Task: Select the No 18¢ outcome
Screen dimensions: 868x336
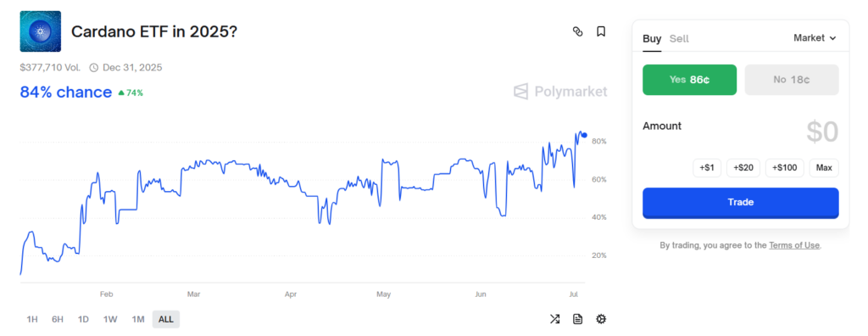Action: coord(792,80)
